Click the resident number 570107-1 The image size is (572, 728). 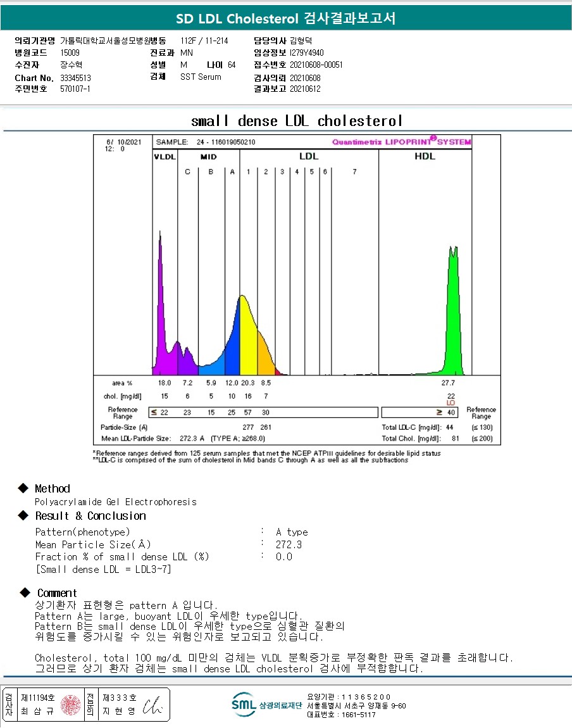tap(75, 89)
